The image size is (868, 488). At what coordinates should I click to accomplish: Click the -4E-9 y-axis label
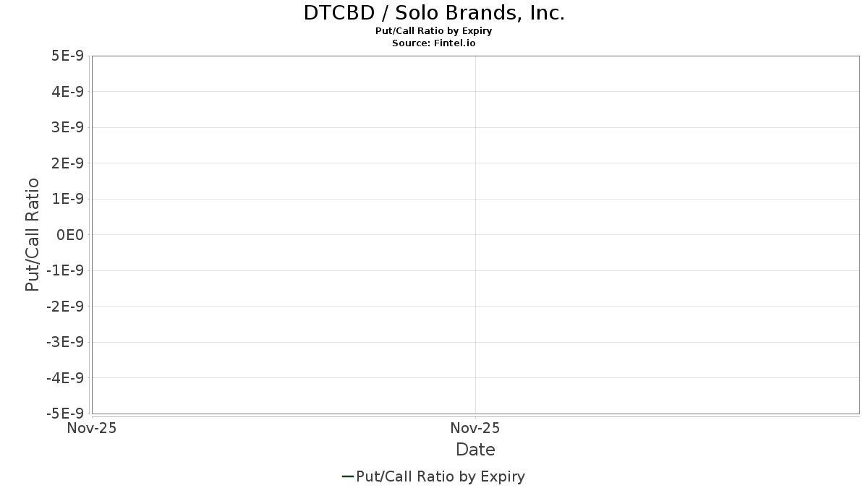[64, 378]
